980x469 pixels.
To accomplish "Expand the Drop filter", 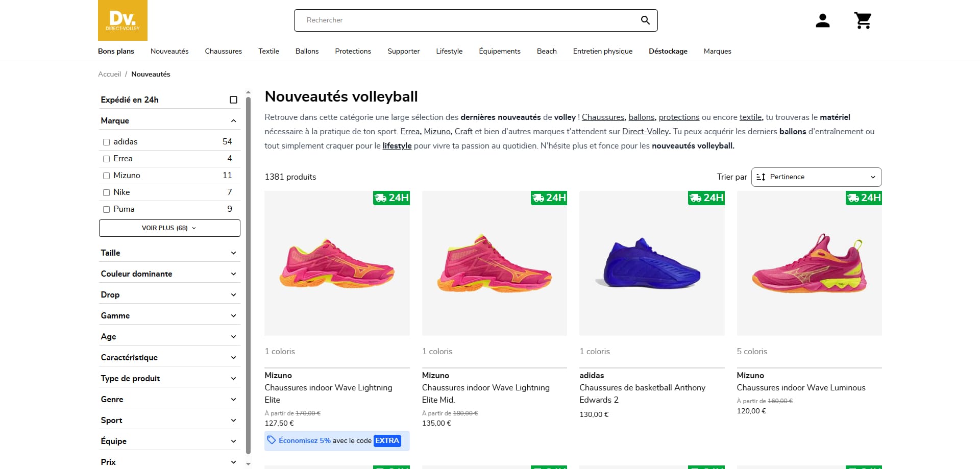I will (169, 294).
